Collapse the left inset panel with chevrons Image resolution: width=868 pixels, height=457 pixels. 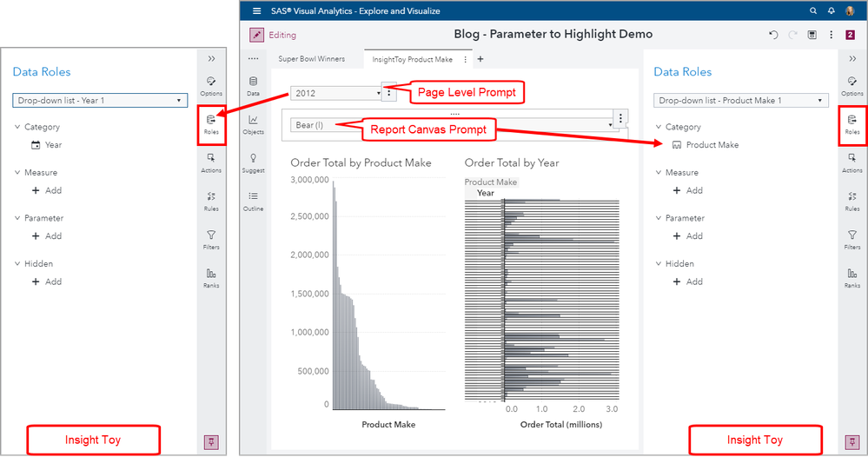tap(211, 59)
